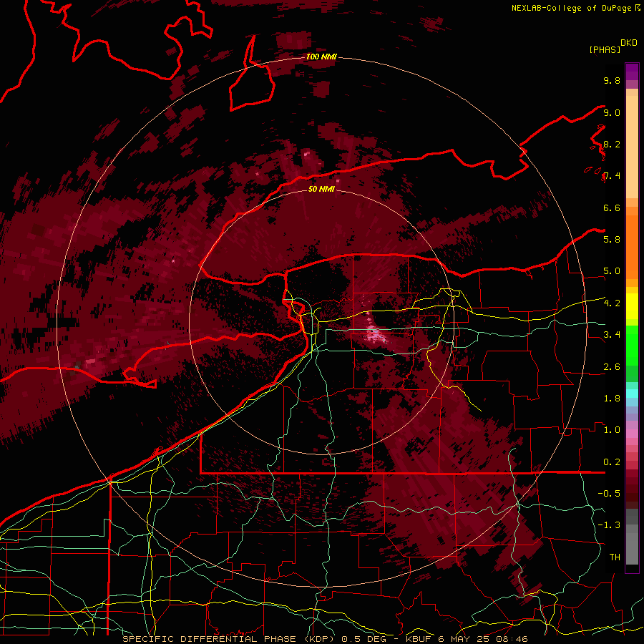The width and height of the screenshot is (644, 644).
Task: Click the DKD legend header label
Action: pyautogui.click(x=628, y=43)
